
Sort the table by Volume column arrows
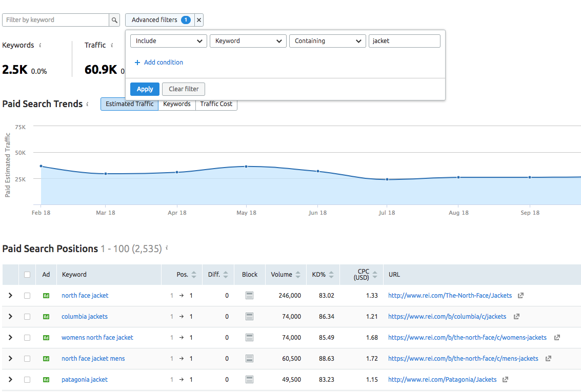[298, 275]
